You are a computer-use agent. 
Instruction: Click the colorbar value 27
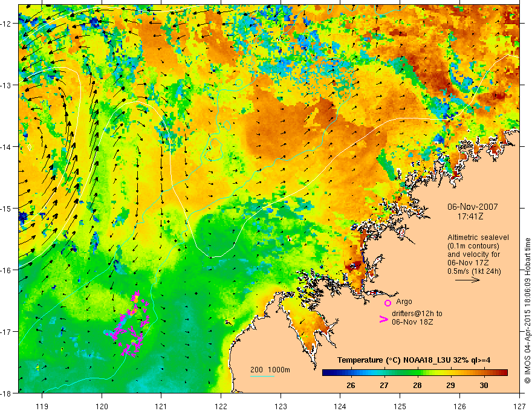pos(384,385)
